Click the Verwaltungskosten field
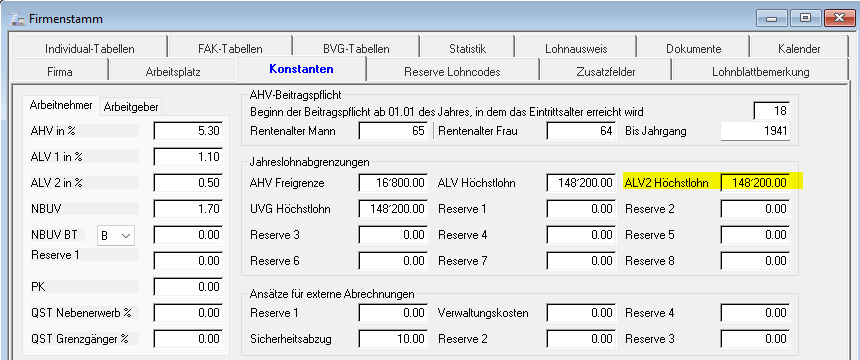860x360 pixels. click(x=581, y=313)
